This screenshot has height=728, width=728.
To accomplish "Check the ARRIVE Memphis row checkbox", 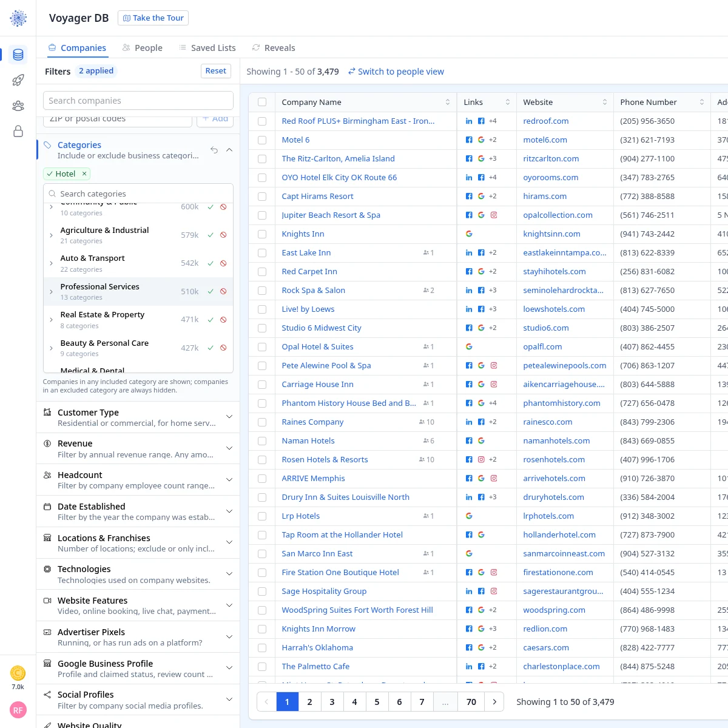I will (x=262, y=479).
